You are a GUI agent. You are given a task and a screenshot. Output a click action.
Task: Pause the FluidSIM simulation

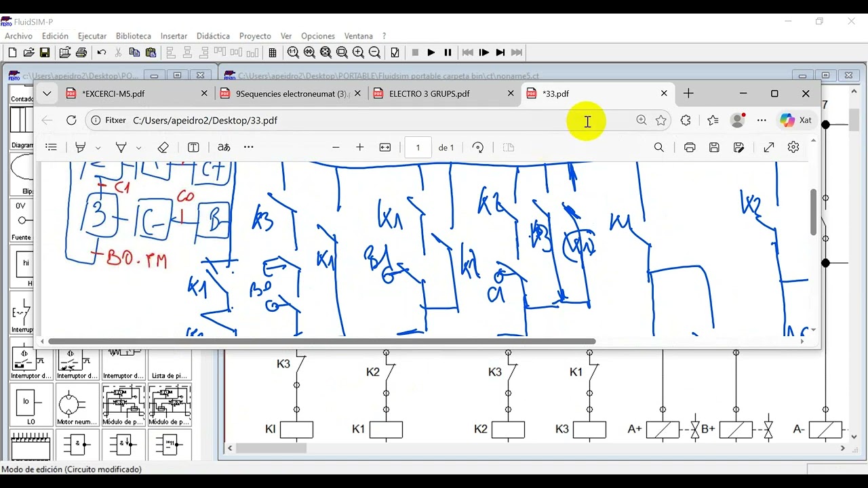point(448,52)
